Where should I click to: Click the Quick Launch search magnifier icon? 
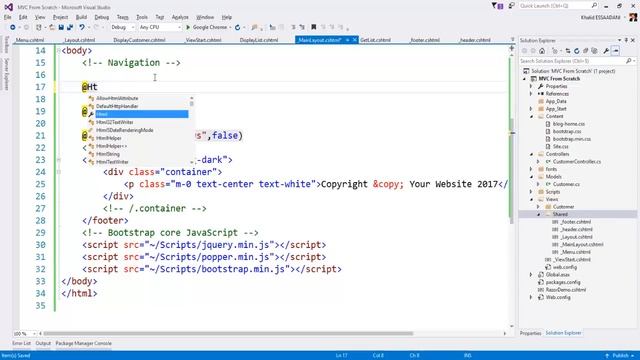[x=594, y=6]
